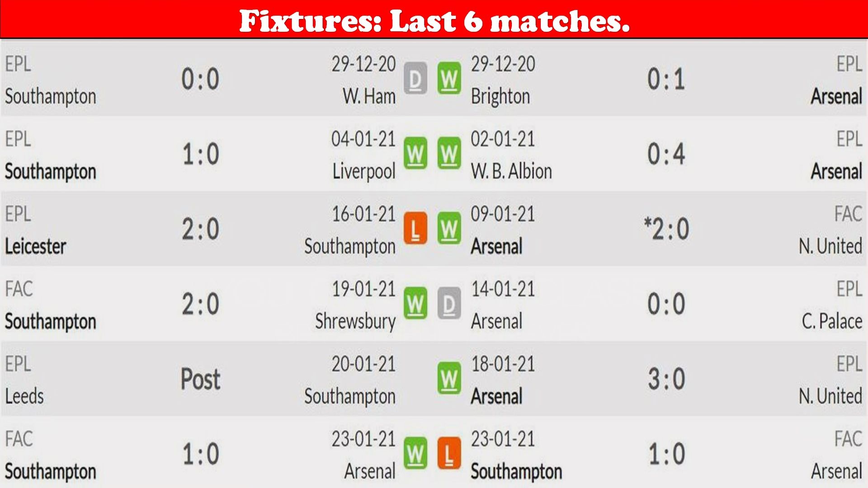This screenshot has height=488, width=868.
Task: Click the green W badge beside Arsenal 09-01-21
Action: [449, 228]
